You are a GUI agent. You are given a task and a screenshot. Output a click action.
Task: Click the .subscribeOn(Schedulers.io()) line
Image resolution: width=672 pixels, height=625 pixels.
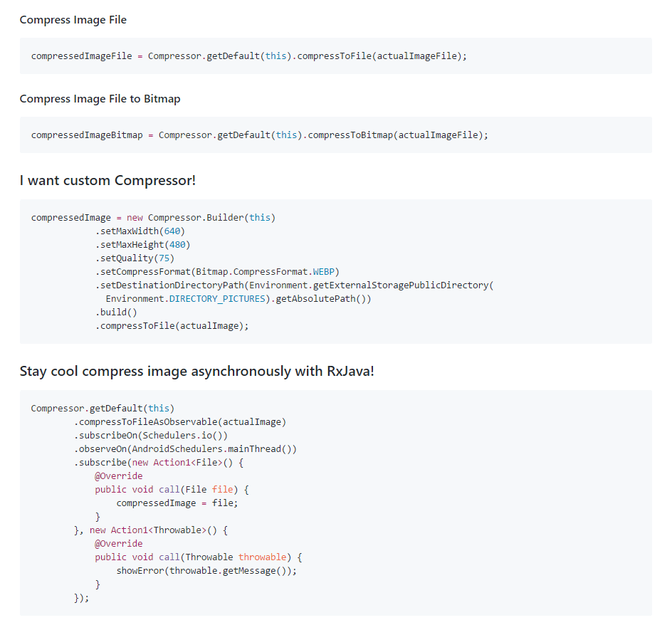[x=150, y=435]
